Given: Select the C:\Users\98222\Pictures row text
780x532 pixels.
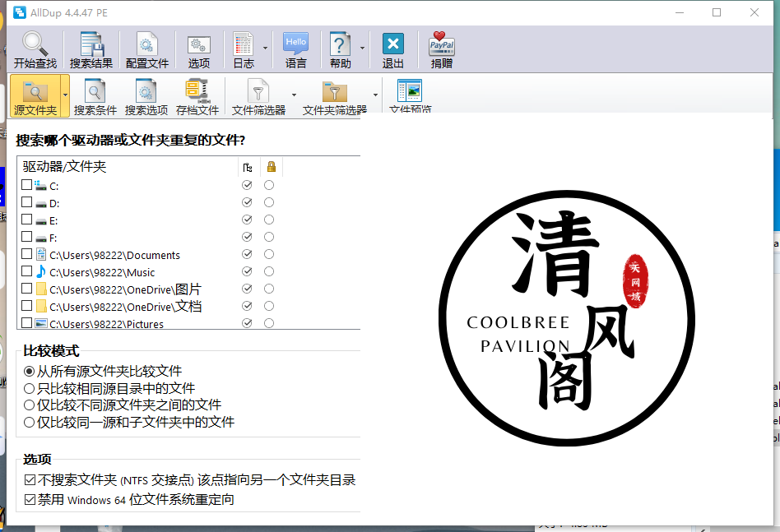Looking at the screenshot, I should click(x=106, y=324).
